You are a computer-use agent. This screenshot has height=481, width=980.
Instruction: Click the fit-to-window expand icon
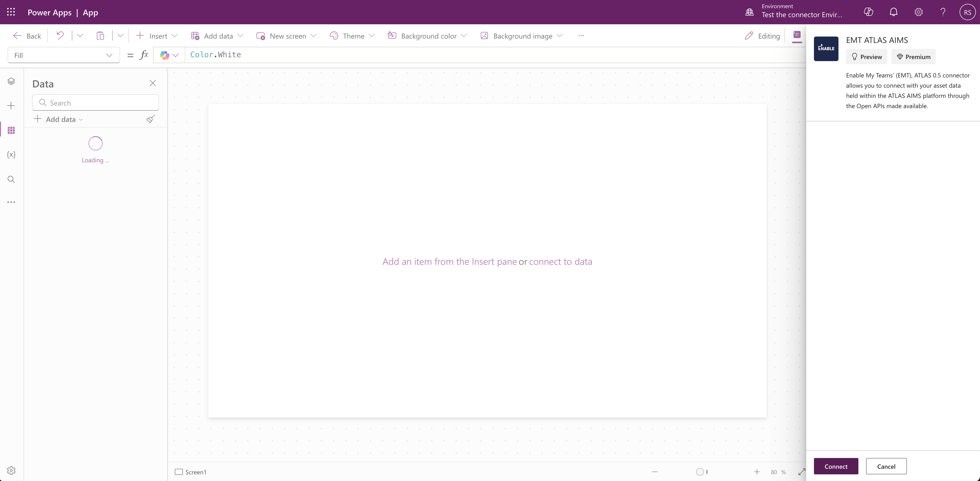tap(802, 472)
